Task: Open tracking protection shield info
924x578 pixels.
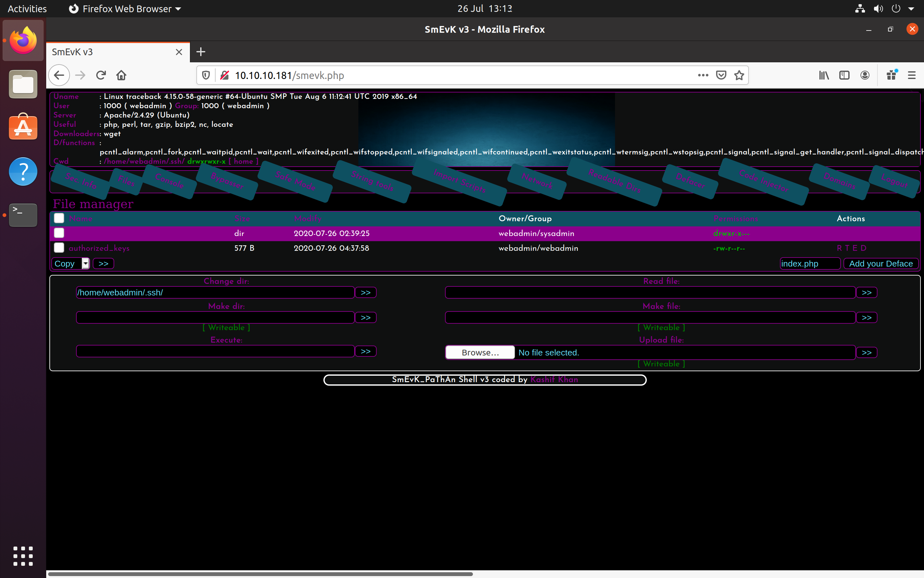Action: pos(206,75)
